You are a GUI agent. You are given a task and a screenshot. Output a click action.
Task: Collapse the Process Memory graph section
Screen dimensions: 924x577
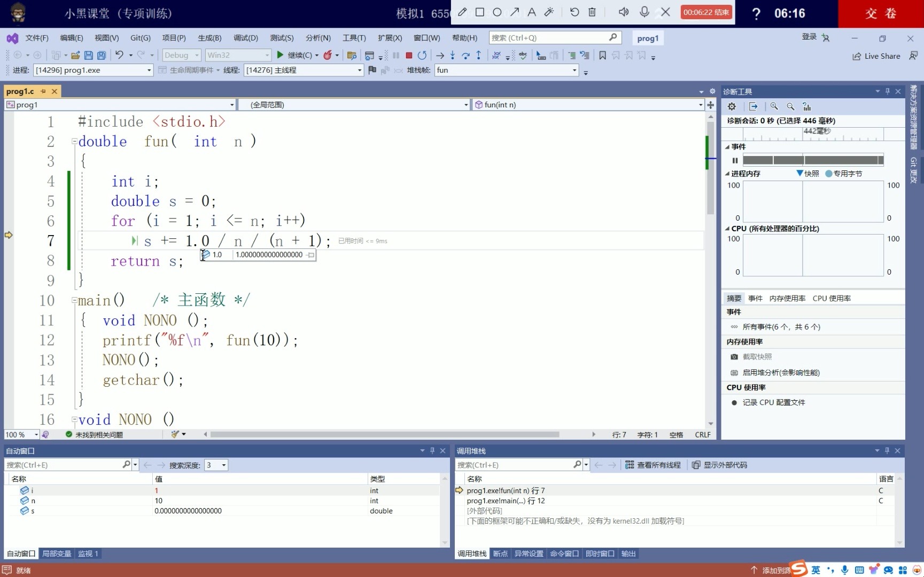tap(727, 174)
